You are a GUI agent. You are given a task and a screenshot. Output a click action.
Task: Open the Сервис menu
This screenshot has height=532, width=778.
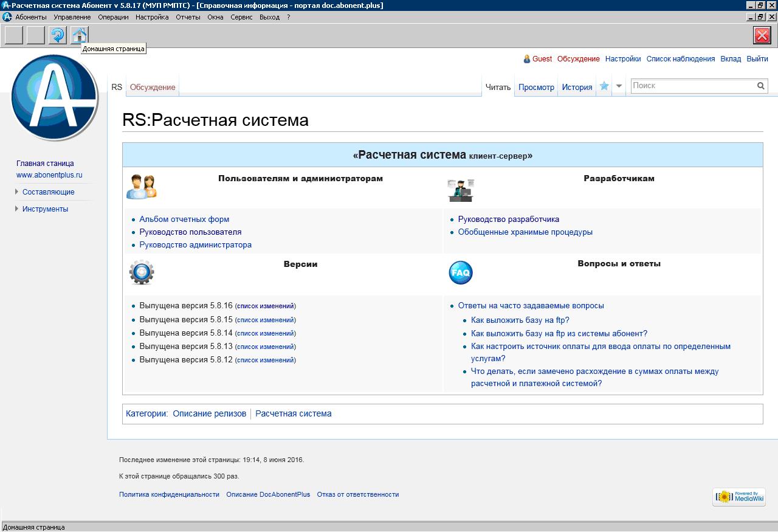coord(241,17)
